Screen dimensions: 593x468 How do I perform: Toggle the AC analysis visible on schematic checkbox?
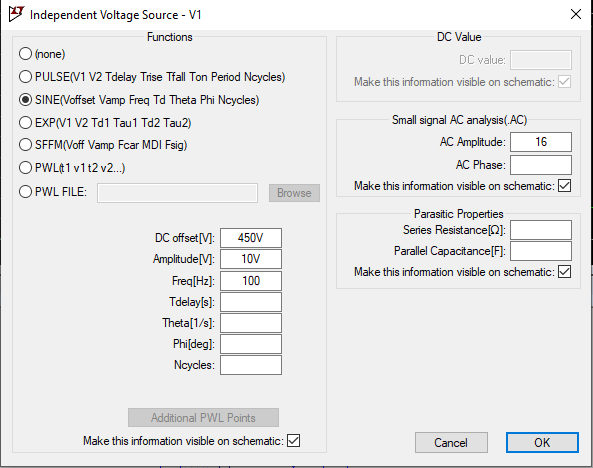pos(564,186)
